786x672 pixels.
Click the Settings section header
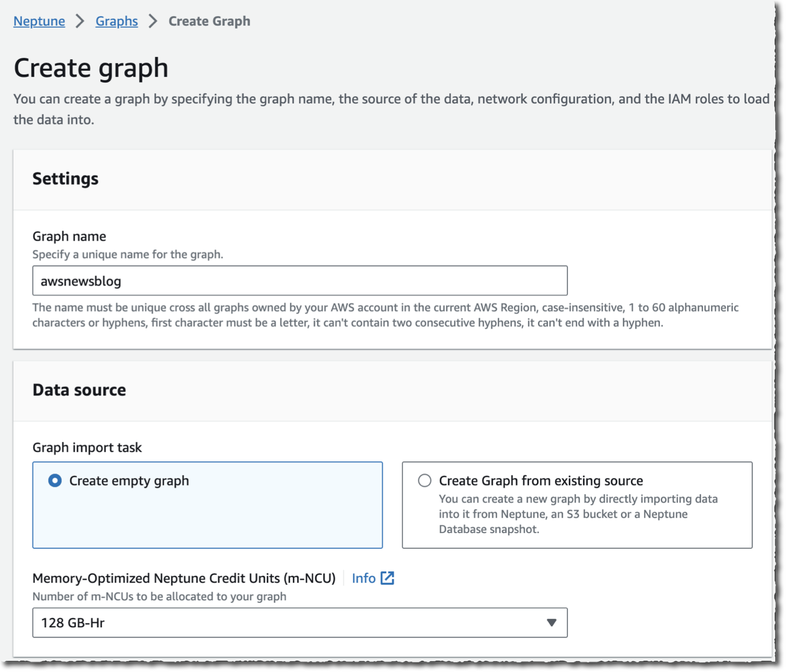pos(65,179)
